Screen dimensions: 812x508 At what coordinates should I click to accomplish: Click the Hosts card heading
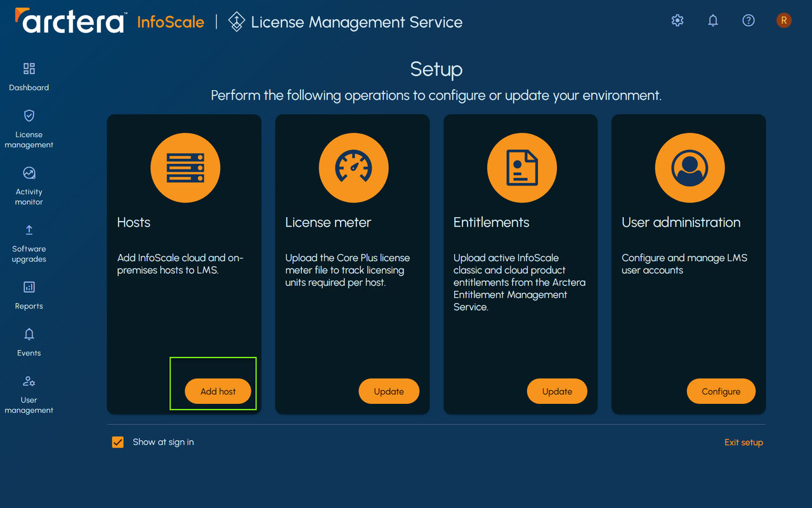coord(134,222)
